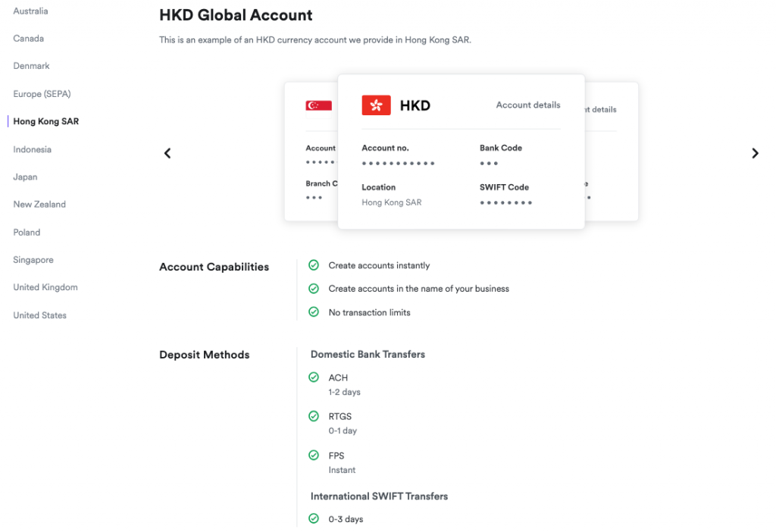Image resolution: width=776 pixels, height=532 pixels.
Task: Open the Canada account page
Action: (29, 39)
